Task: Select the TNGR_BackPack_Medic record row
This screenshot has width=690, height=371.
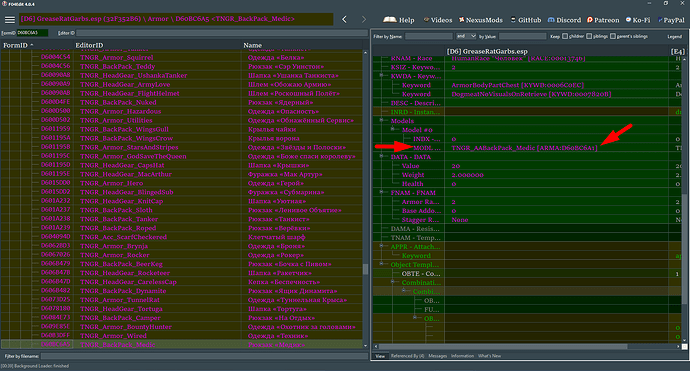Action: (x=182, y=345)
